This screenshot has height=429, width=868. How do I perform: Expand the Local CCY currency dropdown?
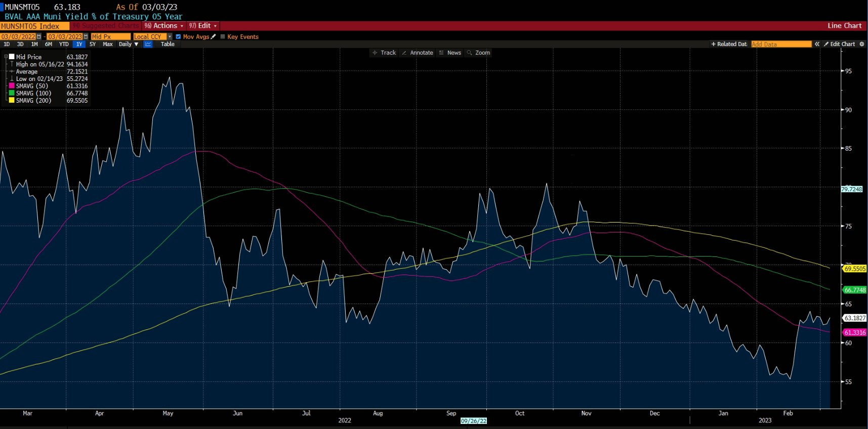click(x=170, y=36)
